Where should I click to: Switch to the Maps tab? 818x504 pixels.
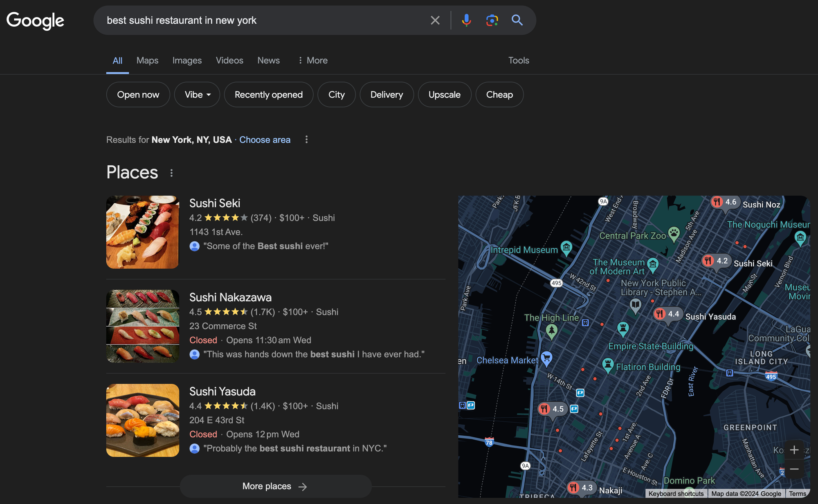coord(147,61)
